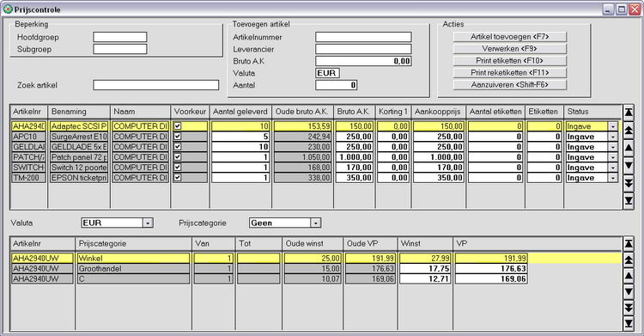Click the Oude winst cell 25,00
This screenshot has height=336, width=644.
coord(313,259)
